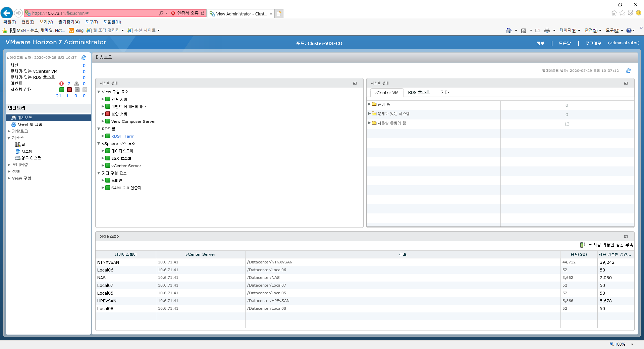Open the browser home page icon
The width and height of the screenshot is (644, 349).
pyautogui.click(x=614, y=13)
